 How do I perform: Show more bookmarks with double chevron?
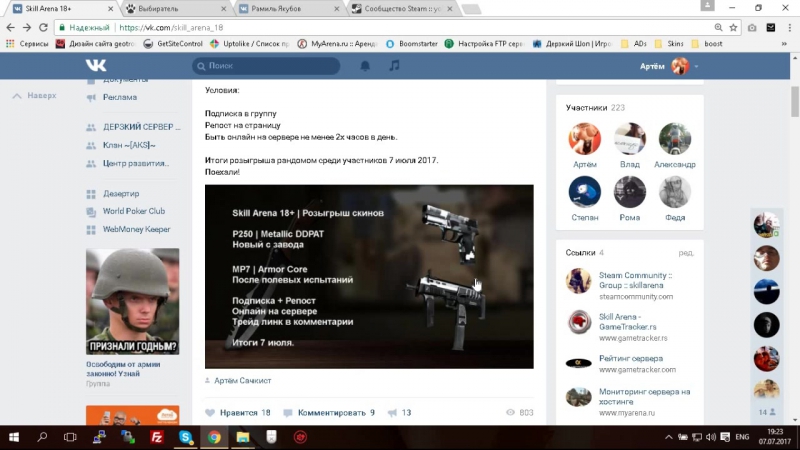(784, 44)
